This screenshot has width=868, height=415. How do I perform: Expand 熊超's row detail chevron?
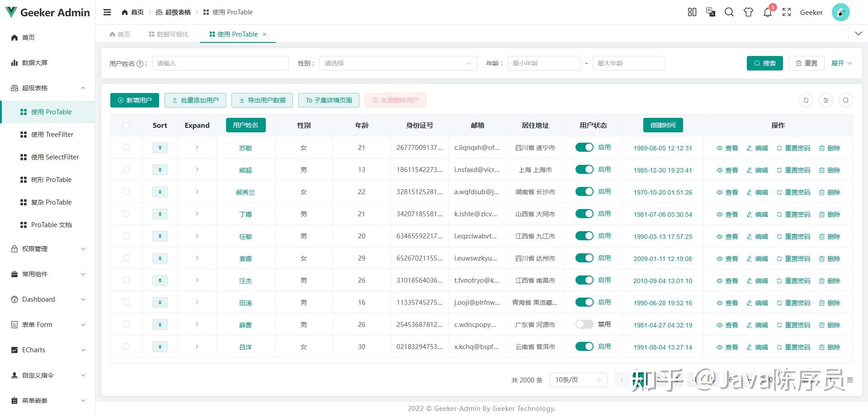197,169
